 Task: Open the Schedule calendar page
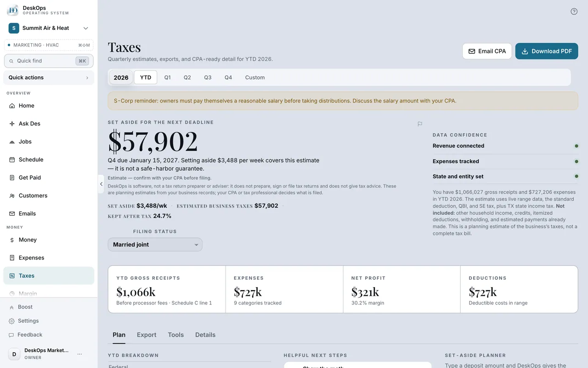click(x=49, y=160)
